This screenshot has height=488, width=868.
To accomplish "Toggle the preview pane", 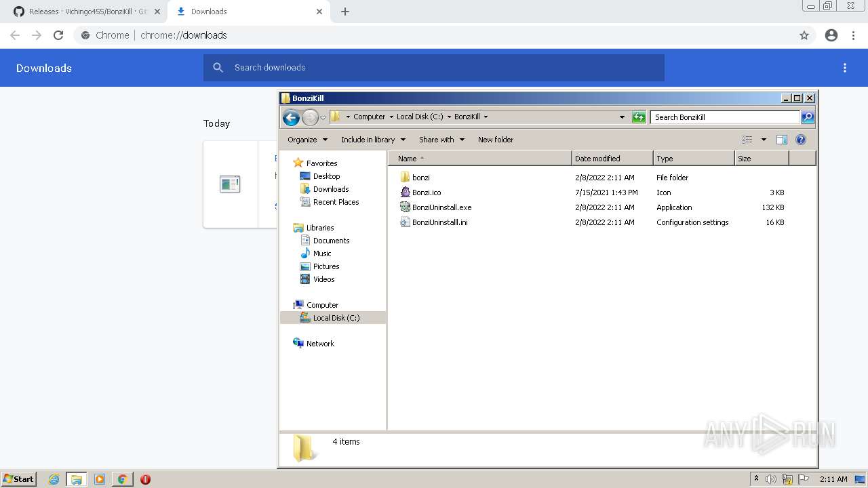I will point(782,140).
